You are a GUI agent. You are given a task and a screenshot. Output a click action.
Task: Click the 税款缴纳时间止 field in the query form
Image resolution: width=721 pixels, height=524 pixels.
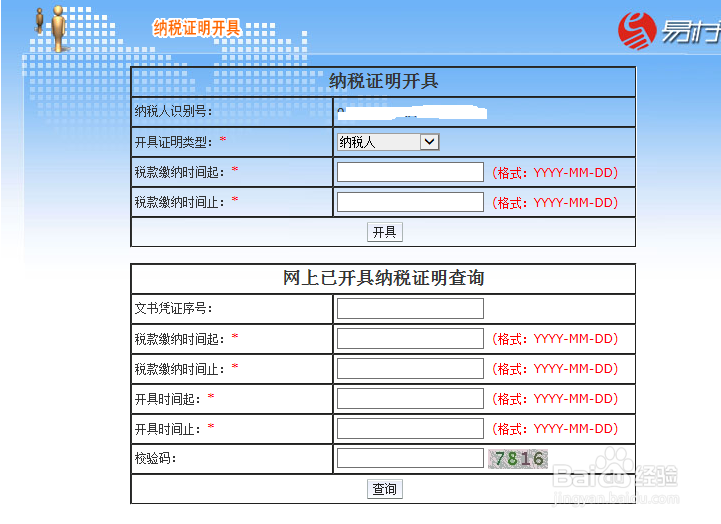pyautogui.click(x=410, y=368)
